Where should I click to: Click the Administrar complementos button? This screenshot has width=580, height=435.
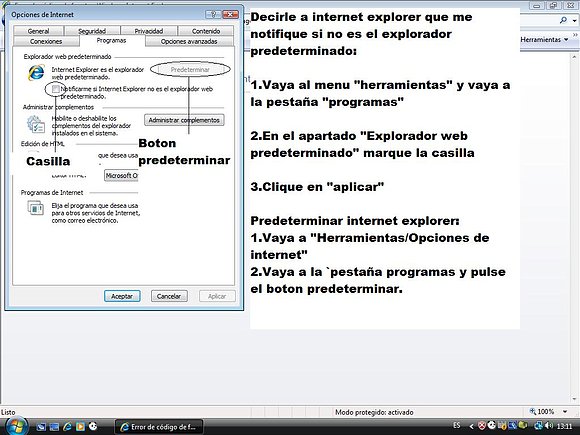(x=184, y=120)
